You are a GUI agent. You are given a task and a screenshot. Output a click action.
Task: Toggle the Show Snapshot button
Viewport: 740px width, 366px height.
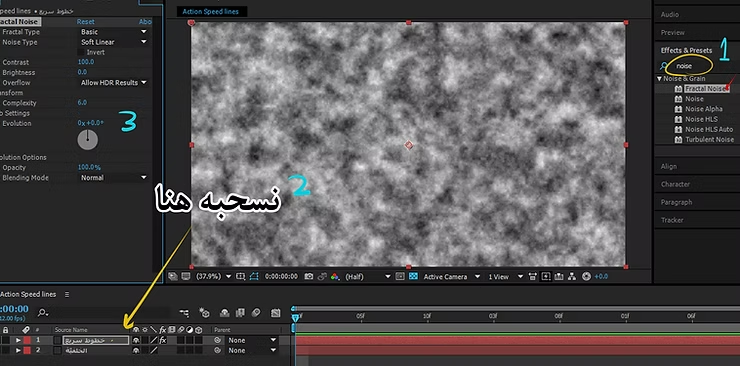pos(322,276)
